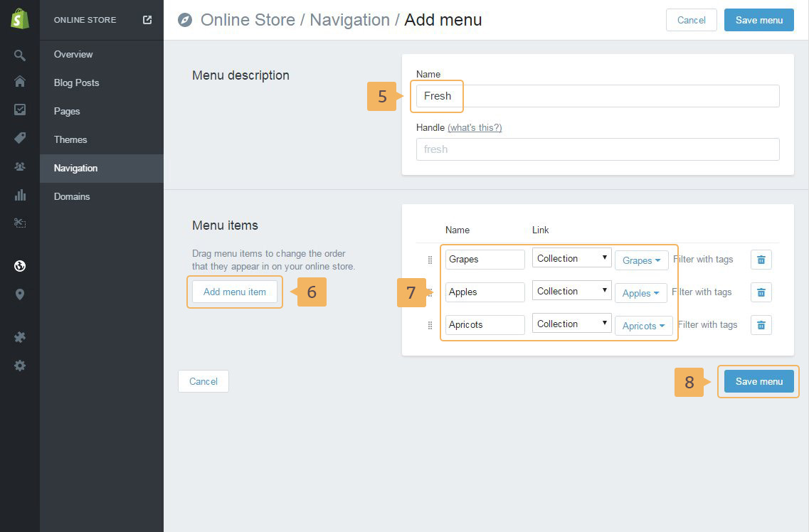Viewport: 809px width, 532px height.
Task: Delete the Apricots menu item with trash icon
Action: [x=761, y=325]
